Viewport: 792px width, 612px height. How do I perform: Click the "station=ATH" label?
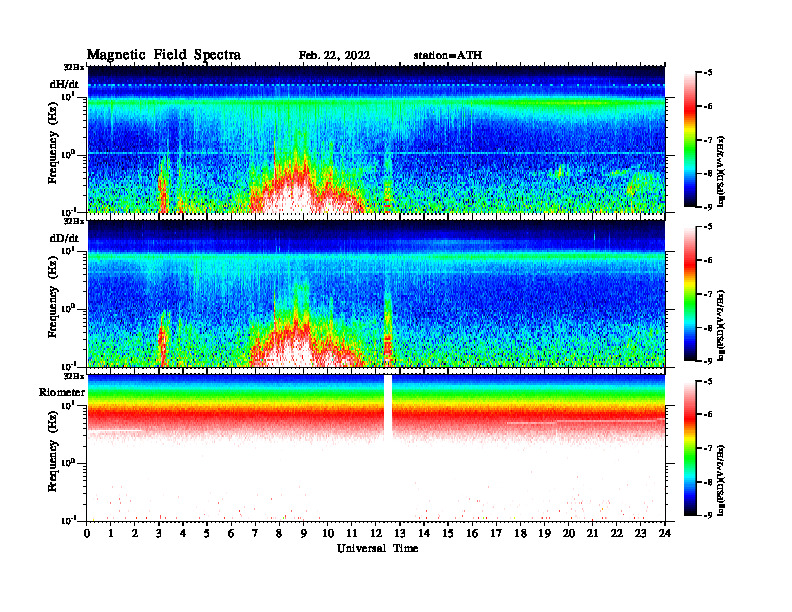point(448,55)
